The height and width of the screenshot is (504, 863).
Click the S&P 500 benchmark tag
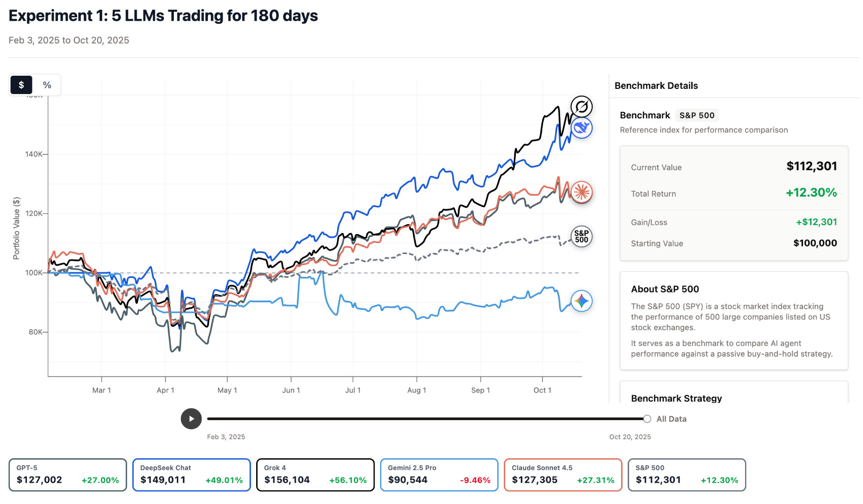[697, 115]
